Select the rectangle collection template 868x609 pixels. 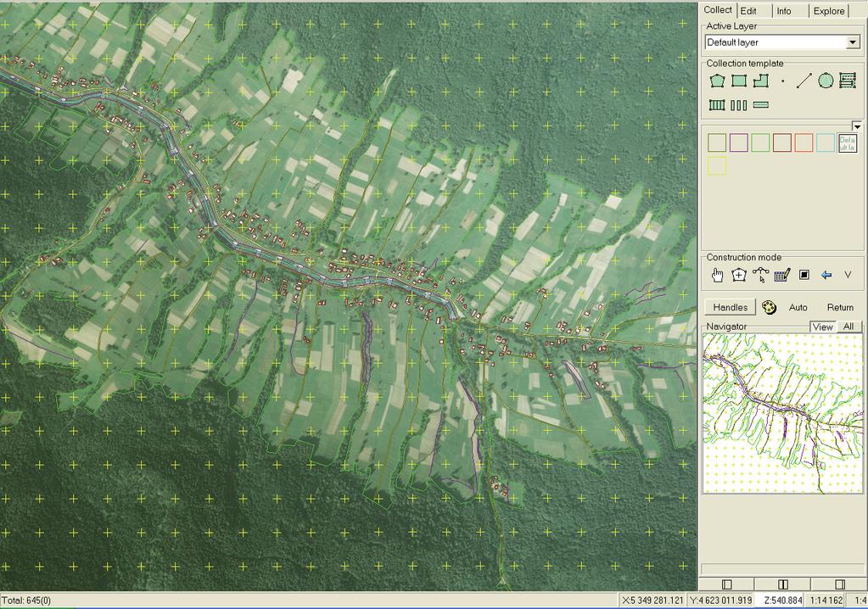point(739,81)
